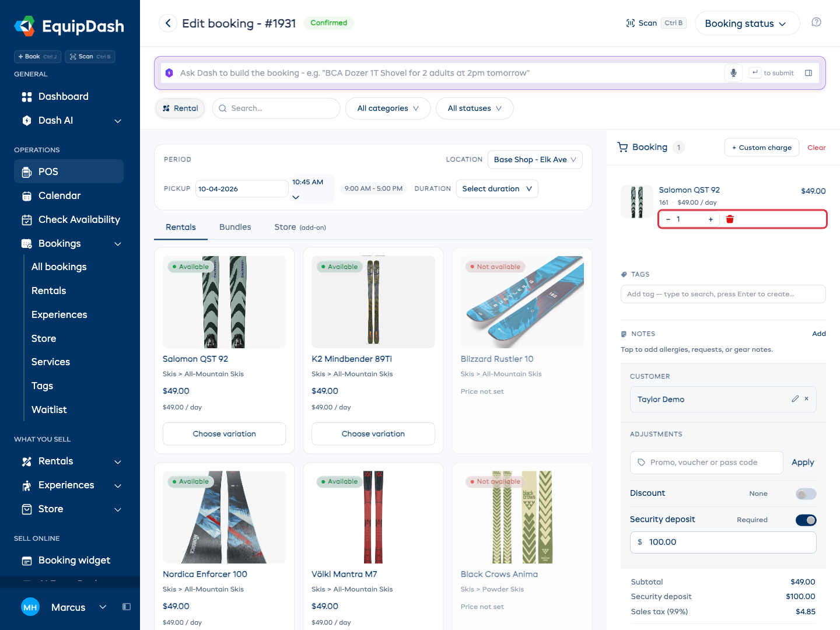Image resolution: width=840 pixels, height=630 pixels.
Task: Switch to the Store add-on tab
Action: point(300,227)
